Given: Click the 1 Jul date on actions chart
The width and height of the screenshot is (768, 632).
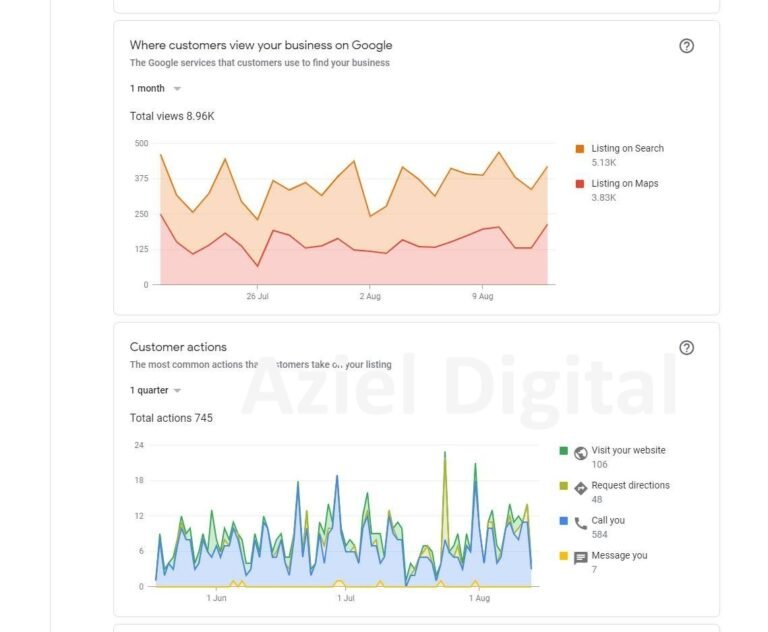Looking at the screenshot, I should click(346, 598).
